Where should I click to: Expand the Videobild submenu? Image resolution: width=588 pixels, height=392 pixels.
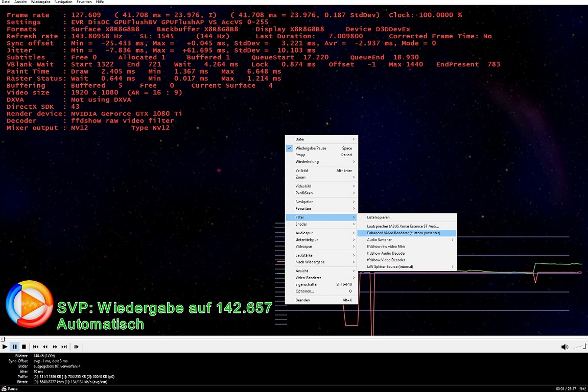(x=322, y=186)
